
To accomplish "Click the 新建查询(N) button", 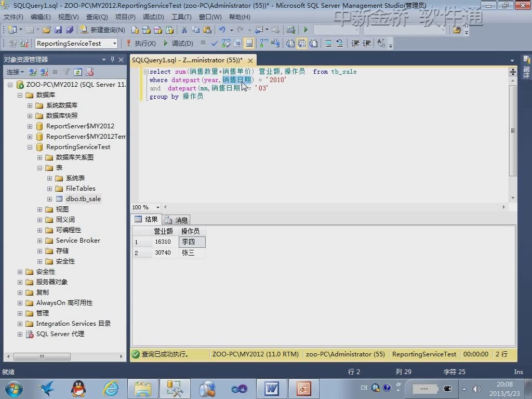I will point(102,30).
